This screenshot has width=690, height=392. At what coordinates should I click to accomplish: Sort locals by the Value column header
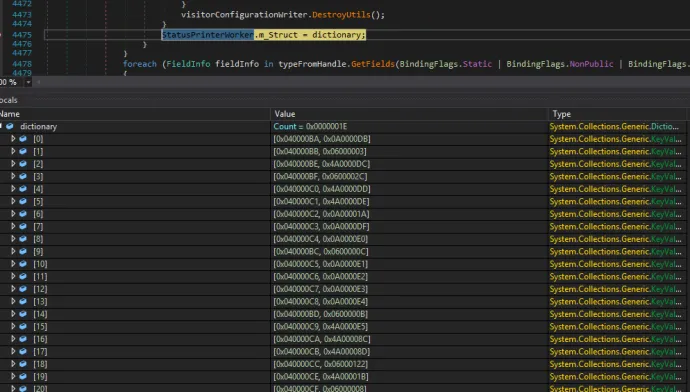(409, 114)
